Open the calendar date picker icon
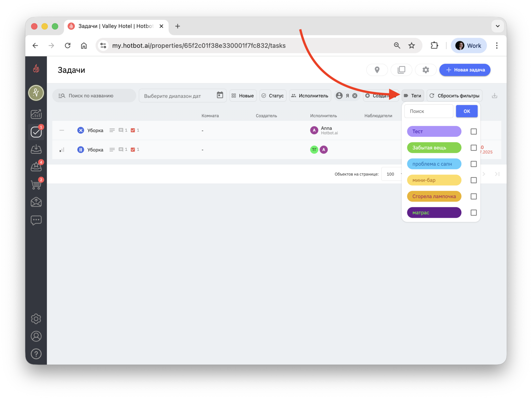The width and height of the screenshot is (532, 398). tap(220, 95)
